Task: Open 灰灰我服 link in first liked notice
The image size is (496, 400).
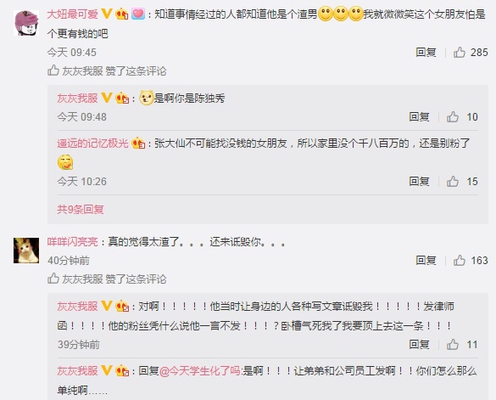Action: pos(83,71)
